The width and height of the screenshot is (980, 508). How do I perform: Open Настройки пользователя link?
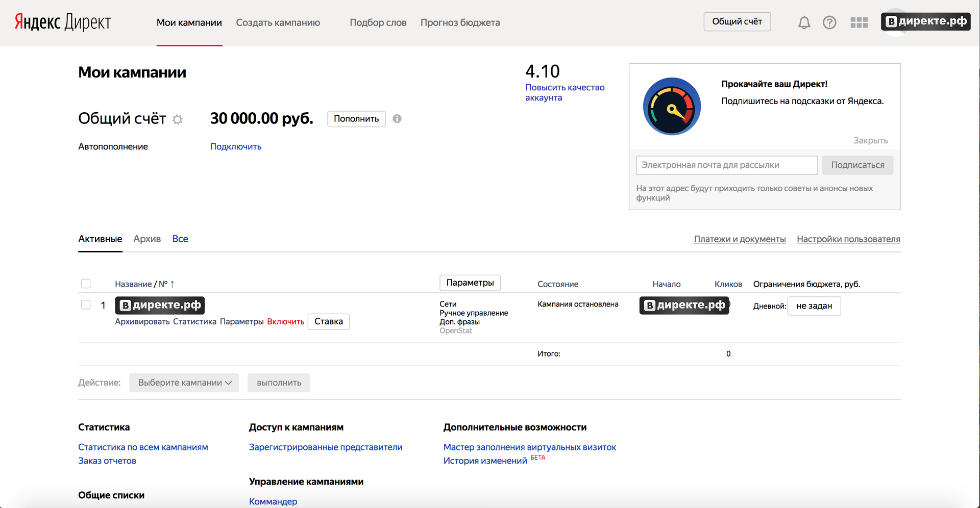[848, 239]
